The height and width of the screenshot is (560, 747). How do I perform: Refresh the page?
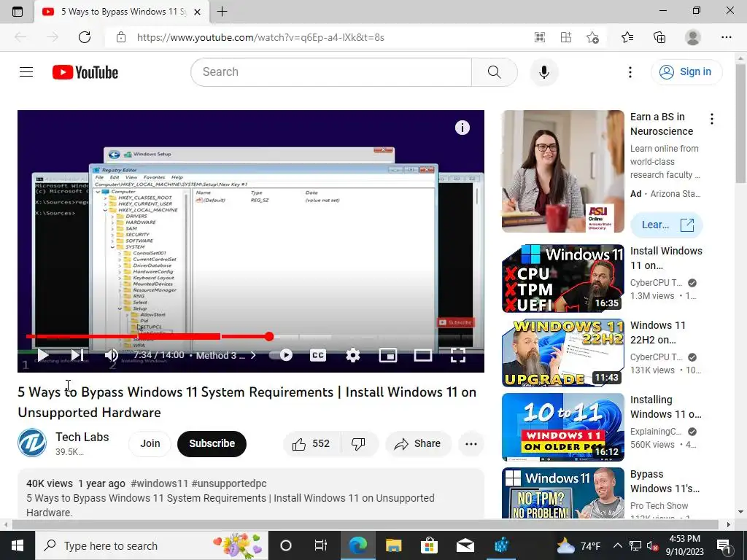click(x=85, y=37)
